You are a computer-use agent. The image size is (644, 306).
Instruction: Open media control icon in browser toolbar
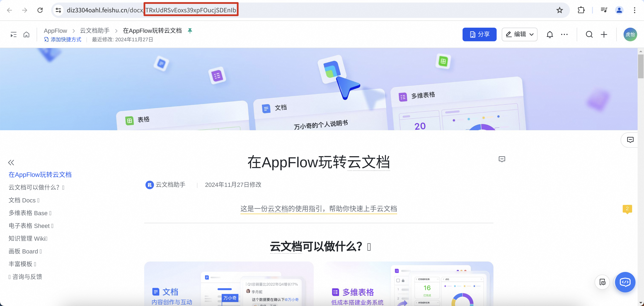tap(604, 10)
